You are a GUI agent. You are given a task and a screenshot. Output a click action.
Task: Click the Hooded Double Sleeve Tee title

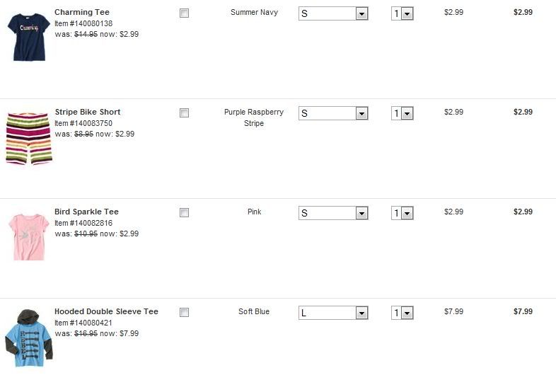point(106,311)
